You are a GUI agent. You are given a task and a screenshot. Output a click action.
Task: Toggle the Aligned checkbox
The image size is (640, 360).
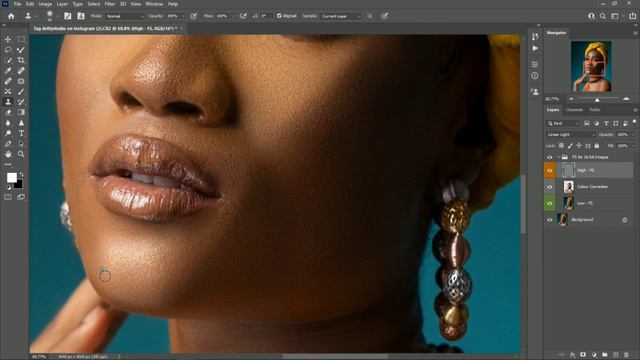coord(279,16)
